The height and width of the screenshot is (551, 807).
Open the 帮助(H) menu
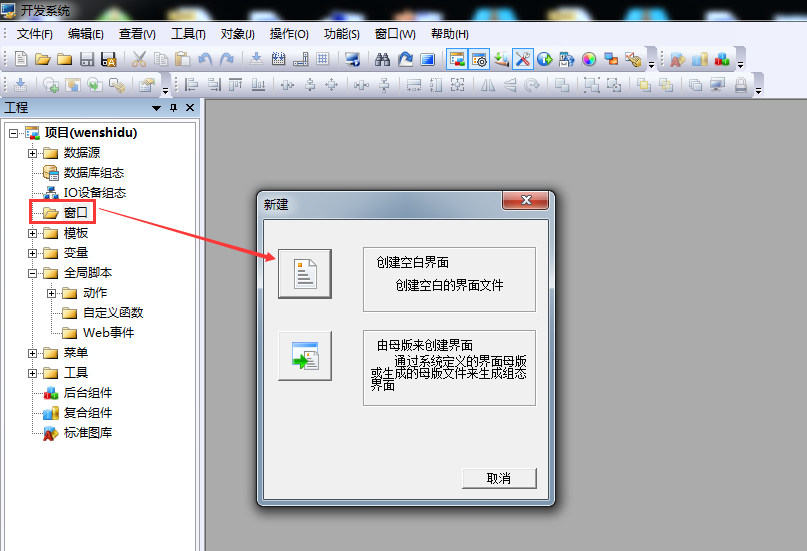(x=449, y=34)
